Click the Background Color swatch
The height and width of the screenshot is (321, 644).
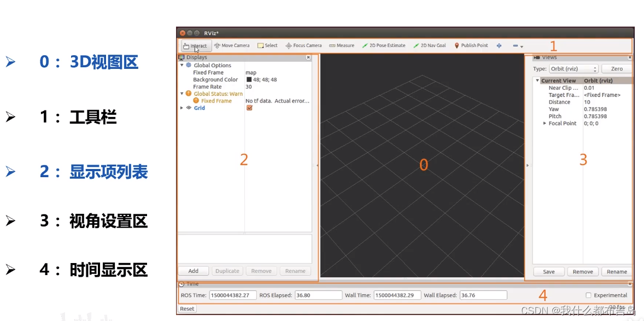click(249, 80)
